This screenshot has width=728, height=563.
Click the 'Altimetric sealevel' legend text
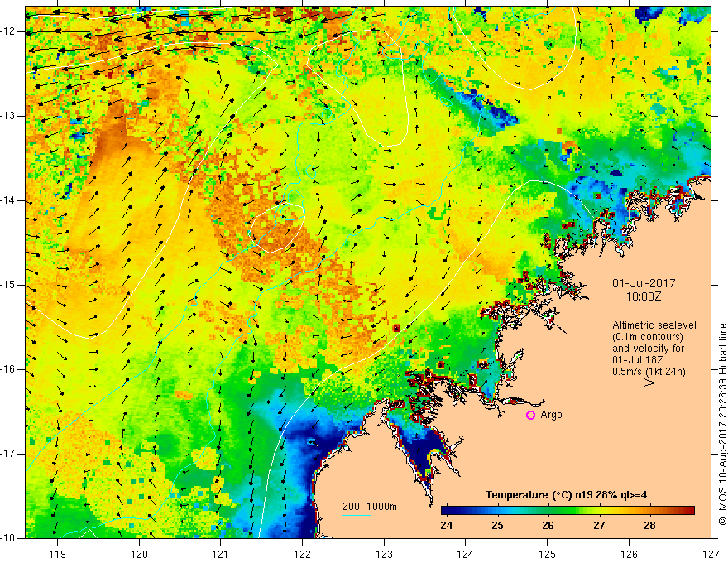[x=650, y=325]
